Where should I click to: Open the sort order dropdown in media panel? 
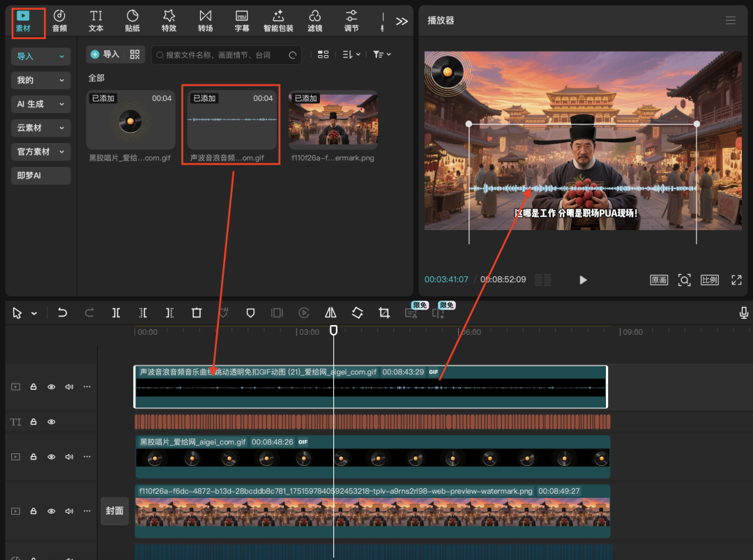(x=351, y=54)
